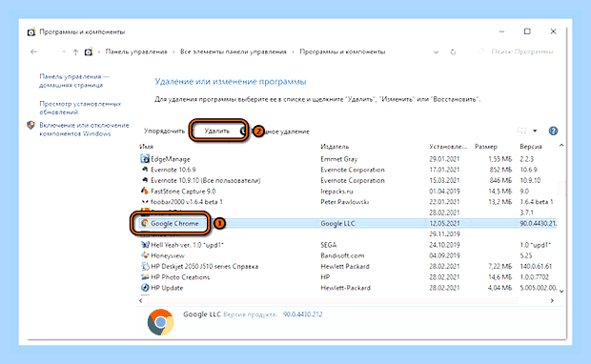The image size is (591, 364).
Task: Click the Honeyview program icon
Action: (145, 255)
